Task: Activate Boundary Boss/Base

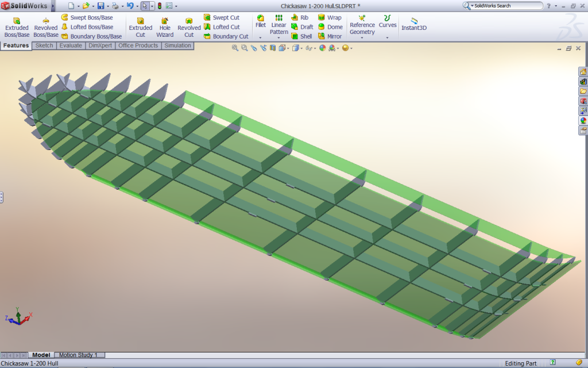Action: click(91, 36)
